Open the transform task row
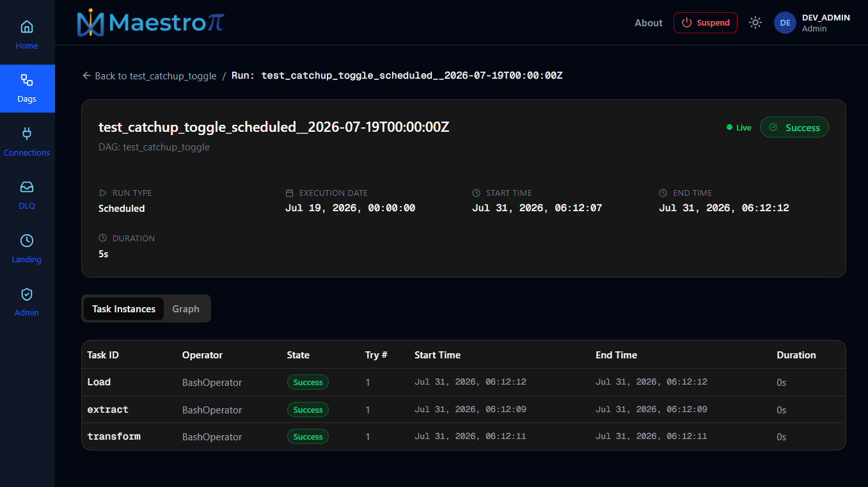Viewport: 868px width, 487px height. click(464, 436)
